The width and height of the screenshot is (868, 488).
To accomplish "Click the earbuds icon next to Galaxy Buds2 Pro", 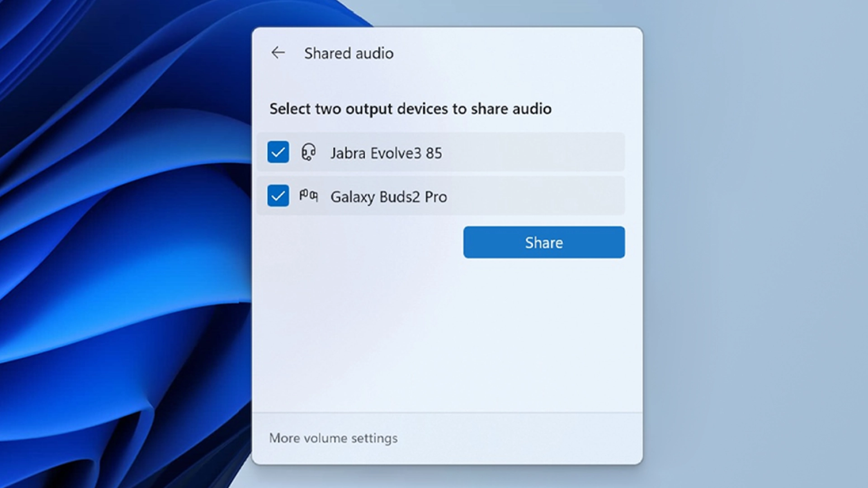I will click(309, 196).
